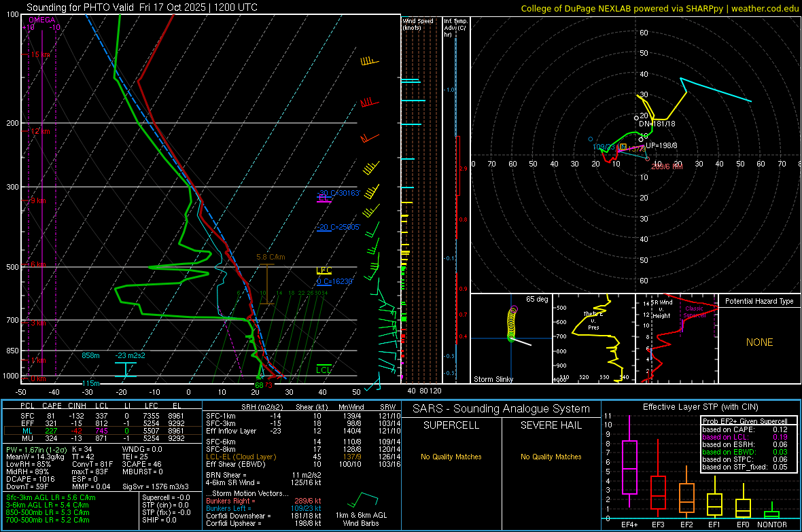Click the 'SARS - Sounding Analogue System' heading
The height and width of the screenshot is (532, 802).
[x=502, y=409]
